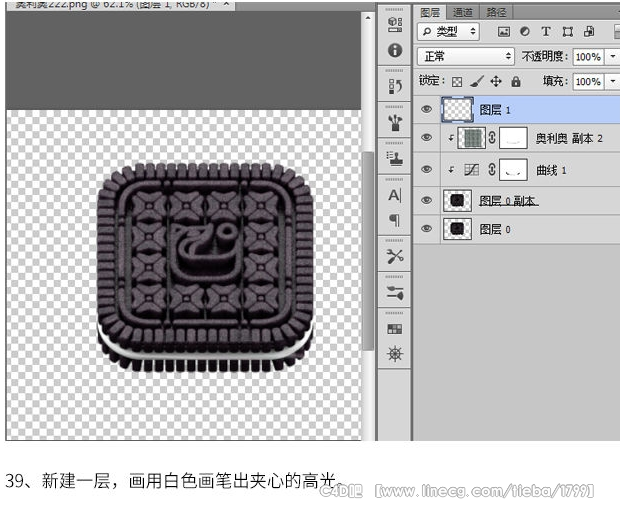Open the 填充 slider arrow
Screen dimensions: 620x508
pyautogui.click(x=613, y=81)
